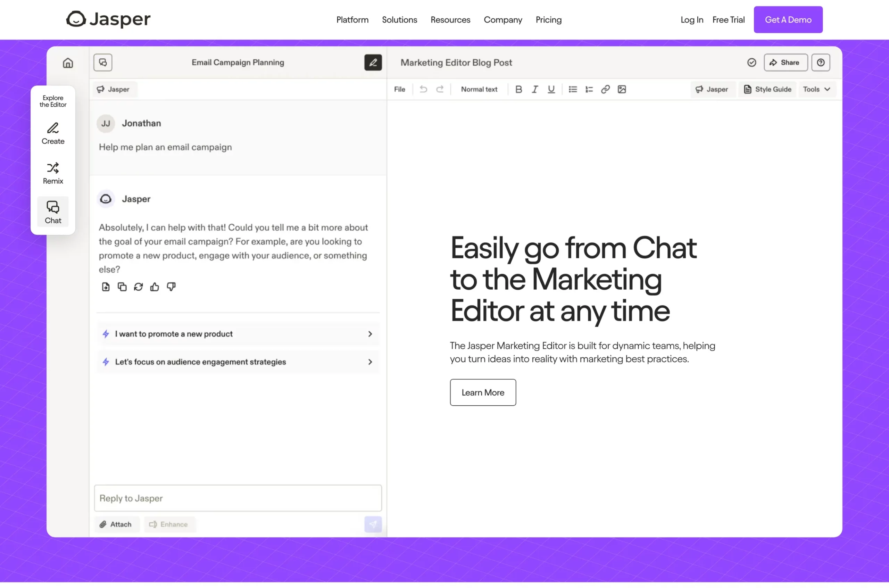This screenshot has width=889, height=588.
Task: Expand 'Let's focus on audience engagement strategies'
Action: click(369, 362)
